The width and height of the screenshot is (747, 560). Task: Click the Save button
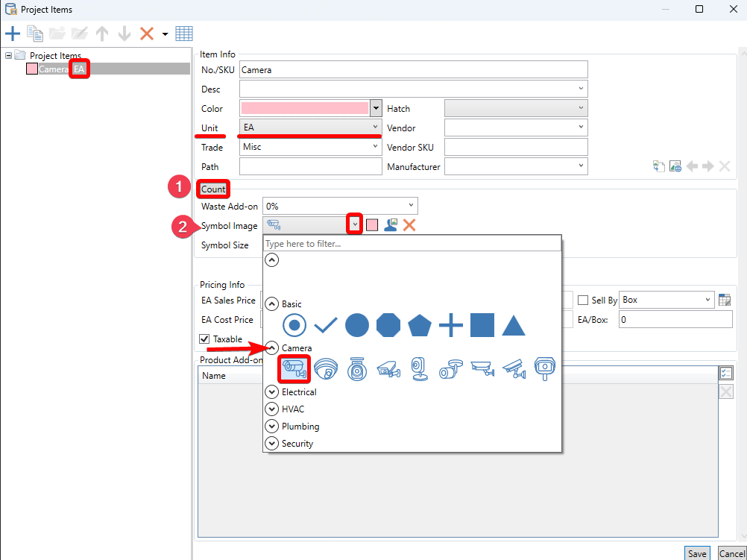coord(697,553)
